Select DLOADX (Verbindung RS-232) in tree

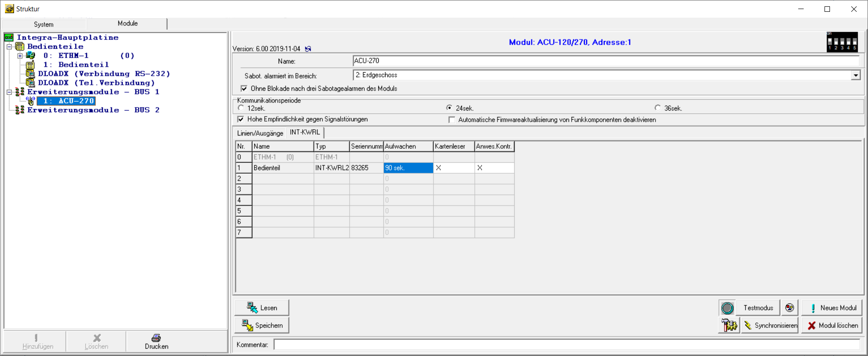104,74
